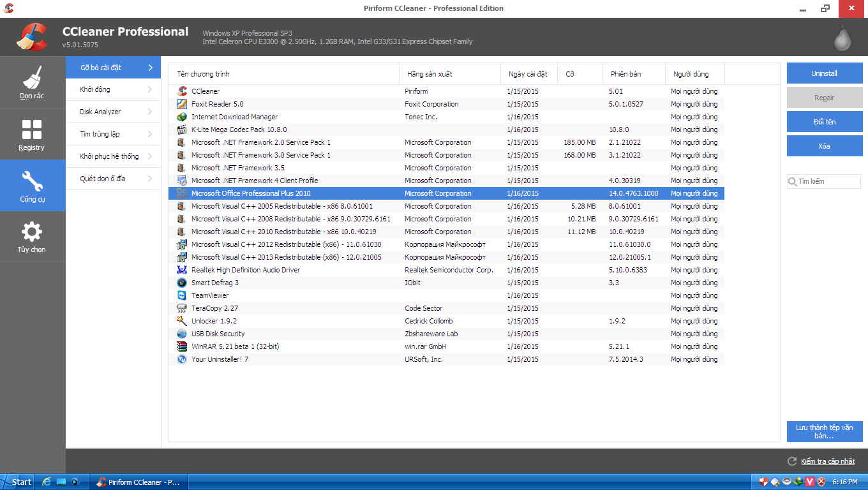Viewport: 868px width, 490px height.
Task: Select Microsoft Visual C++ 2013 Redistributable row
Action: pyautogui.click(x=446, y=257)
